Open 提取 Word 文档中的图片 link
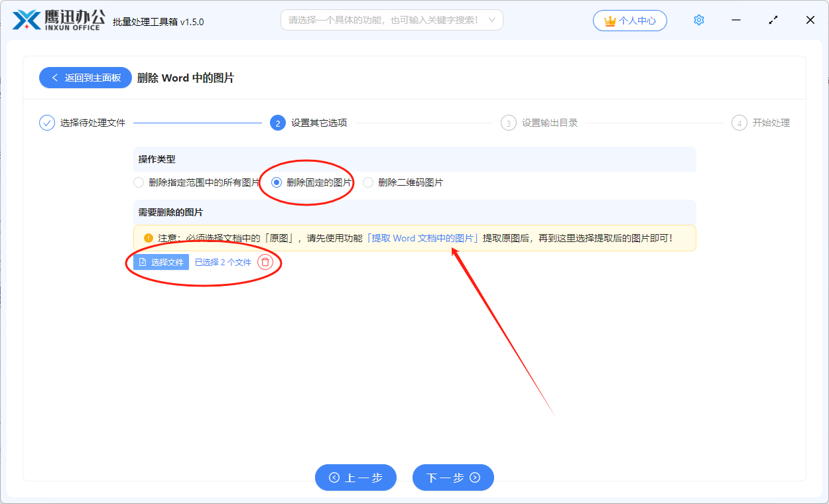829x504 pixels. [422, 238]
